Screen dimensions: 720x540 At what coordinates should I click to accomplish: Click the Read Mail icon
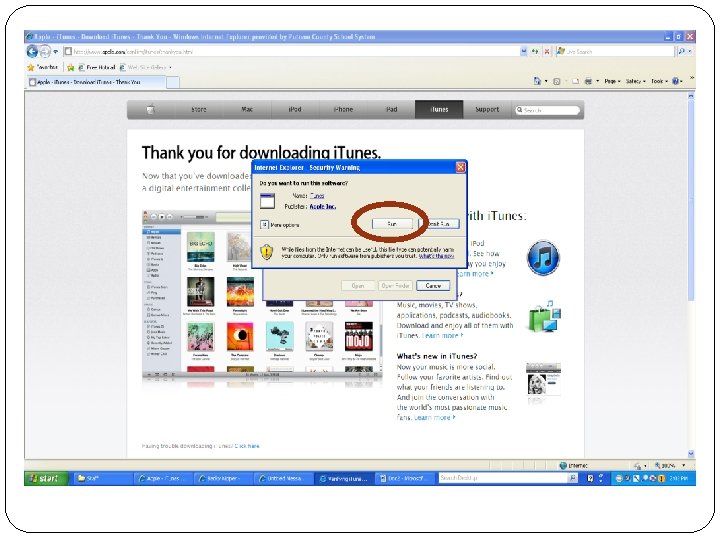coord(575,82)
